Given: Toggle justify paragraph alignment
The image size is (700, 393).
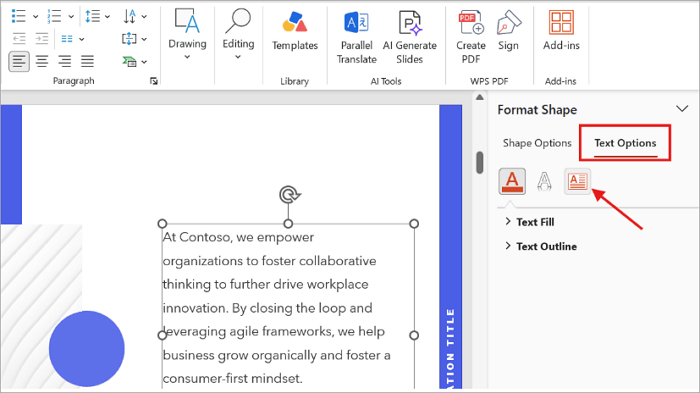Looking at the screenshot, I should pyautogui.click(x=88, y=61).
